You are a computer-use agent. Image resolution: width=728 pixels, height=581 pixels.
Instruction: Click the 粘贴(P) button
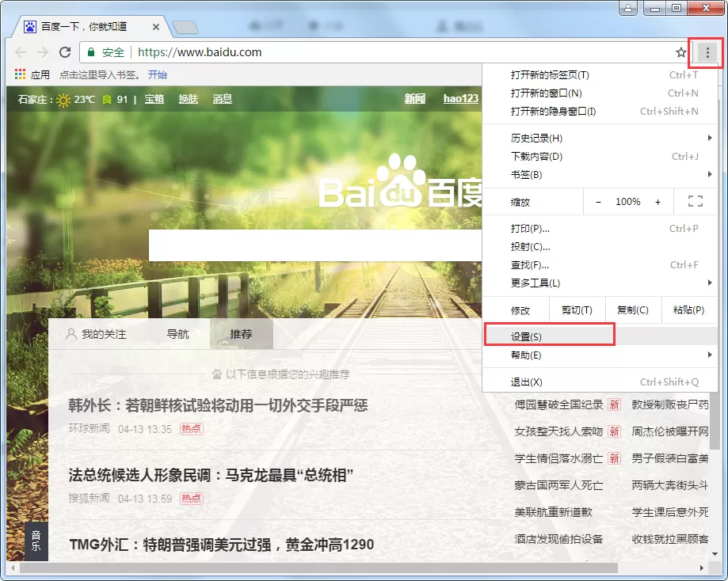click(x=688, y=310)
